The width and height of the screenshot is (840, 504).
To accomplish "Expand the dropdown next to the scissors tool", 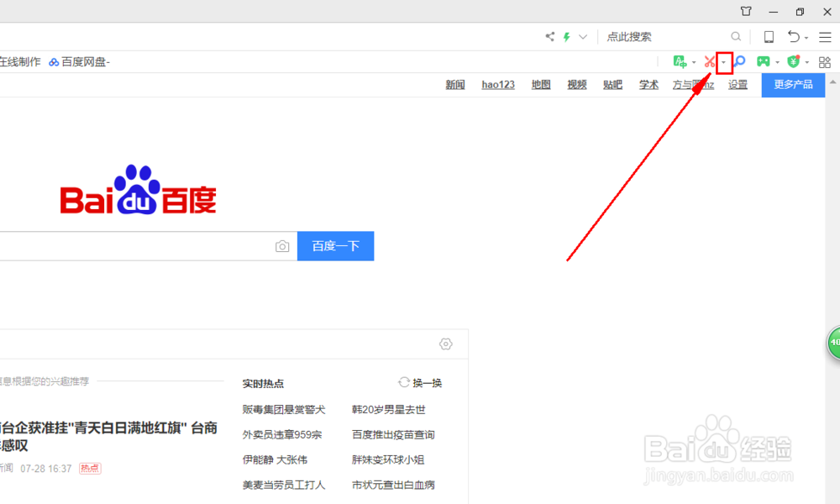I will point(724,61).
